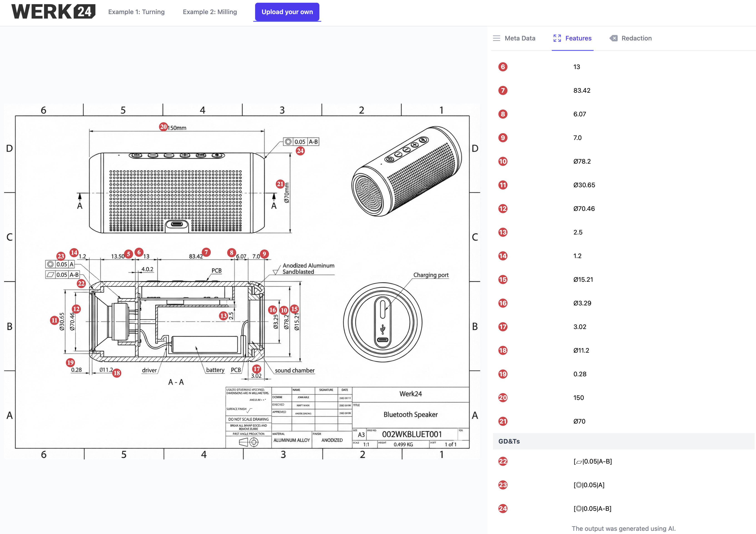Screen dimensions: 756x534
Task: Click the value 0.28 in the list
Action: pos(580,374)
